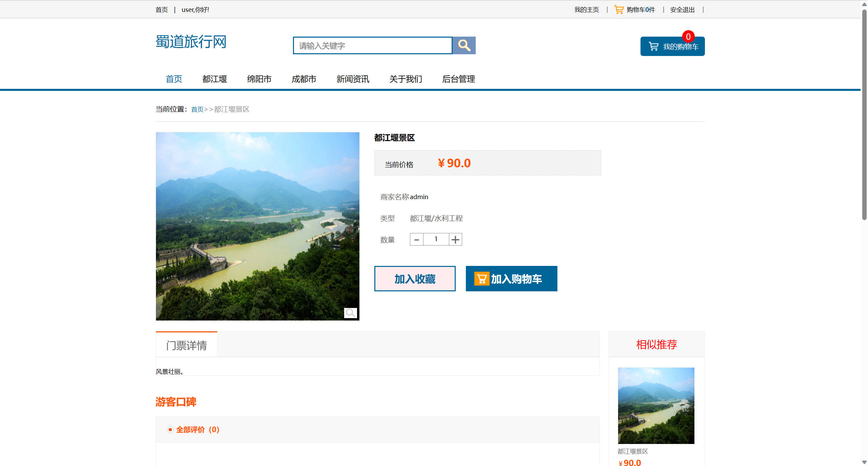Open the 都江堰景区 recommendation thumbnail
This screenshot has width=868, height=466.
(656, 406)
